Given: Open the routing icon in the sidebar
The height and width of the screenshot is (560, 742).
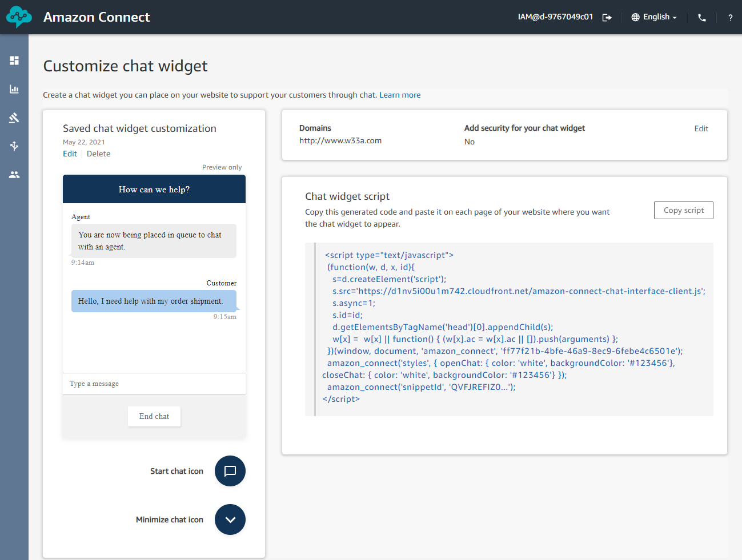Looking at the screenshot, I should point(14,146).
